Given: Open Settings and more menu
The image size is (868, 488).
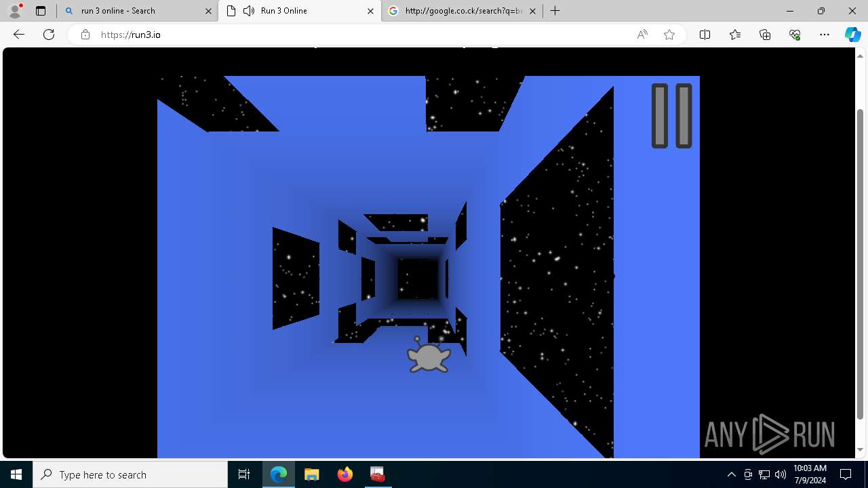Looking at the screenshot, I should [x=825, y=35].
